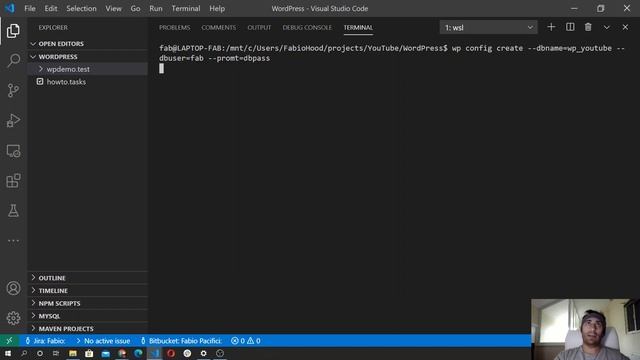
Task: Expand the NPM Scripts section
Action: coord(87,303)
